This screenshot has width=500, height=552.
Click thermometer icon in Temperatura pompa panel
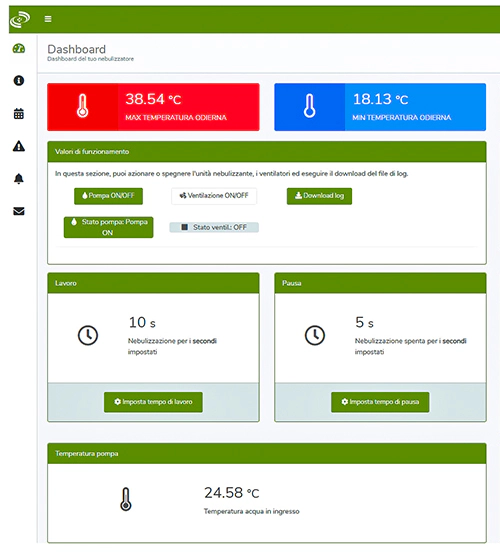click(x=126, y=499)
